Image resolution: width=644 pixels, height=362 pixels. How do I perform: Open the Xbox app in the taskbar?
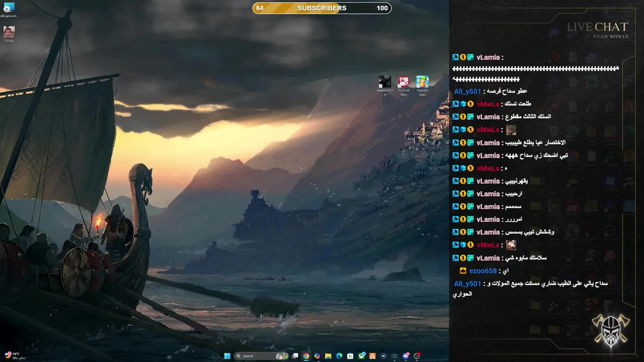pyautogui.click(x=362, y=356)
